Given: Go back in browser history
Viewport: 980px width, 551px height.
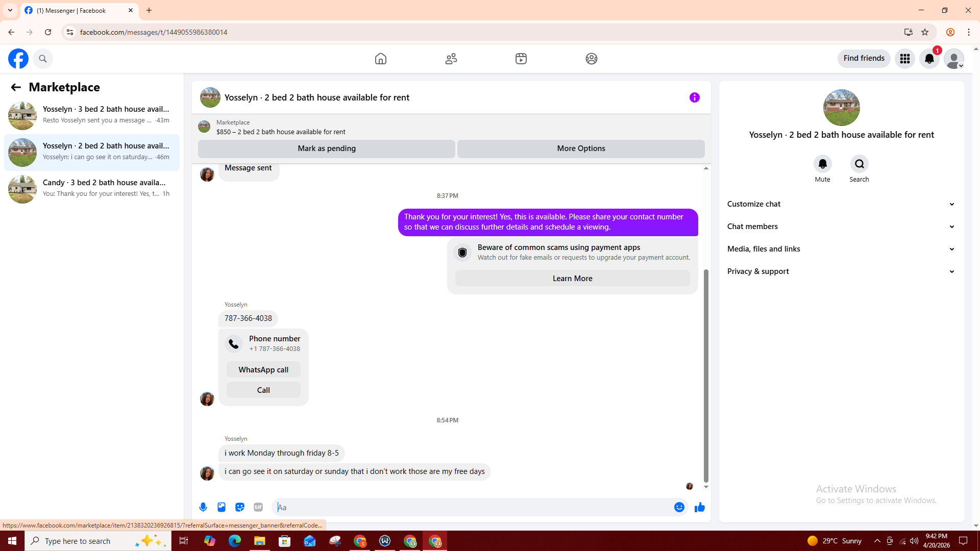Looking at the screenshot, I should coord(11,32).
